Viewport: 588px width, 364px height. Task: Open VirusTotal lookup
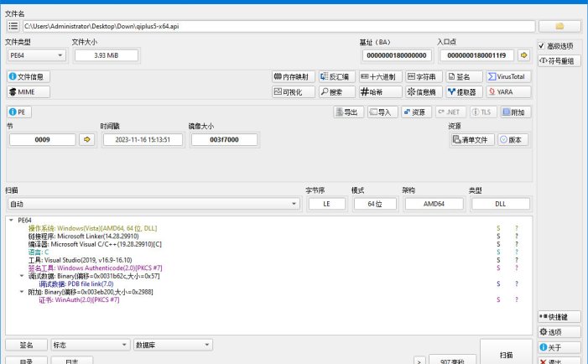click(508, 76)
